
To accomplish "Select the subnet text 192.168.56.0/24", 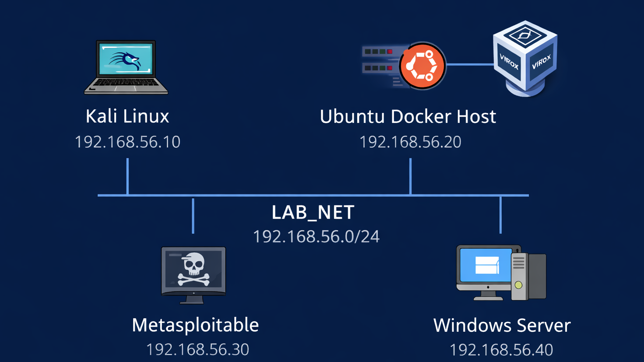I will click(x=316, y=237).
